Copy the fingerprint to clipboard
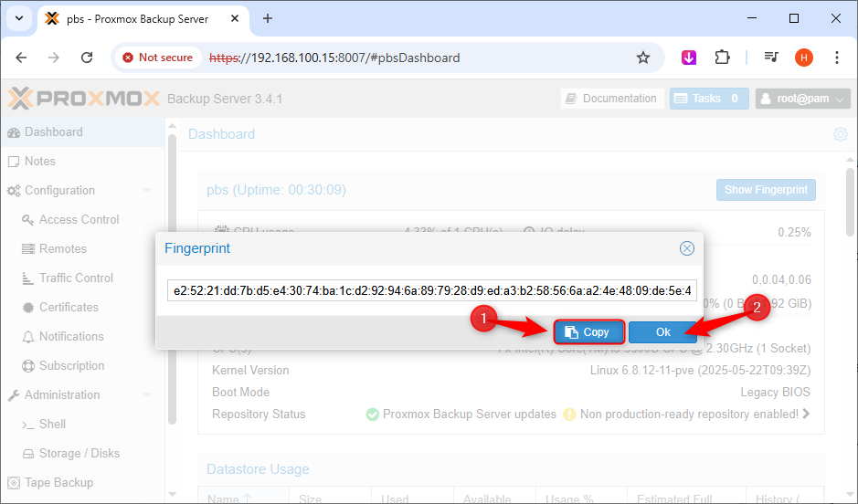This screenshot has height=504, width=858. click(588, 331)
